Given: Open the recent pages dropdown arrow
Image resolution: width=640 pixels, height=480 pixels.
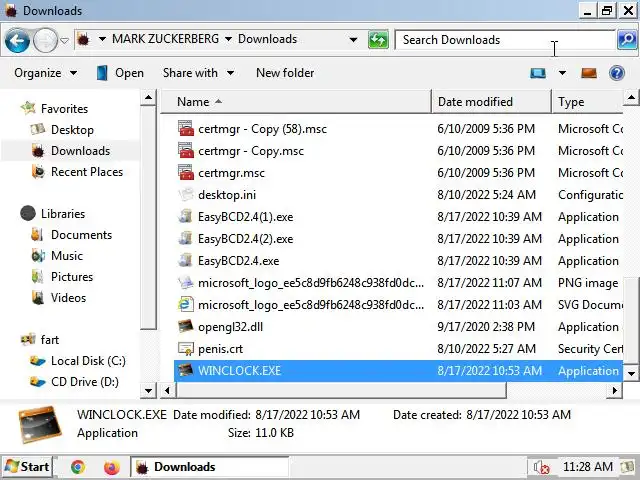Looking at the screenshot, I should pyautogui.click(x=64, y=41).
